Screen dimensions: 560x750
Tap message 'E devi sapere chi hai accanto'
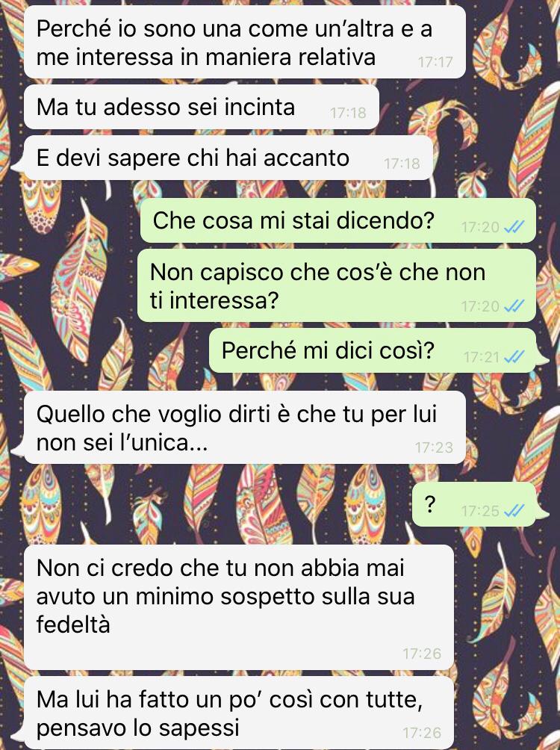pyautogui.click(x=228, y=158)
